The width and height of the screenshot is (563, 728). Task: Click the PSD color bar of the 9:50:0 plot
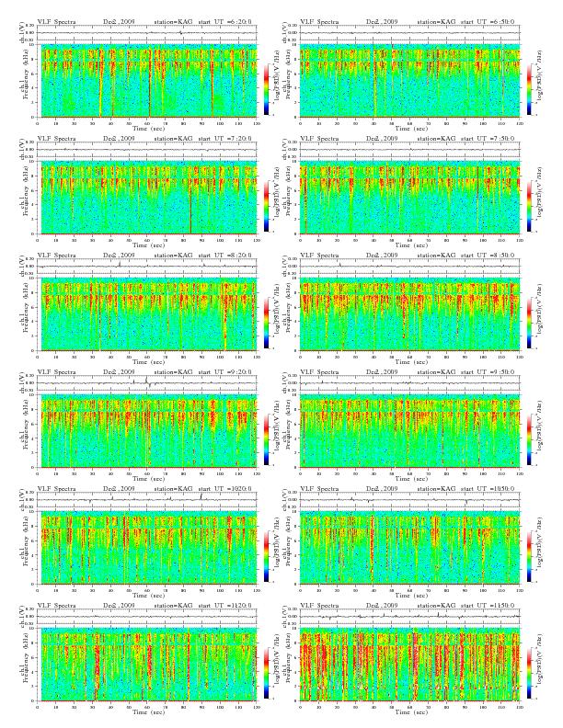[530, 439]
